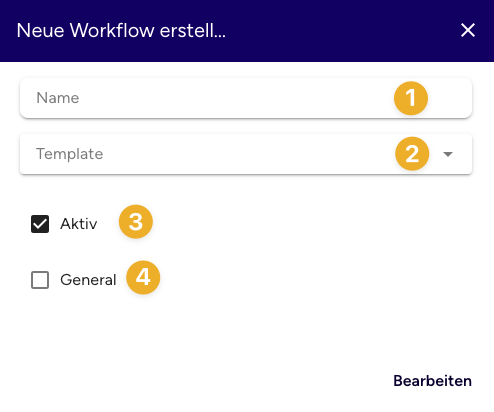494x412 pixels.
Task: Enable the General checkbox
Action: coord(40,280)
